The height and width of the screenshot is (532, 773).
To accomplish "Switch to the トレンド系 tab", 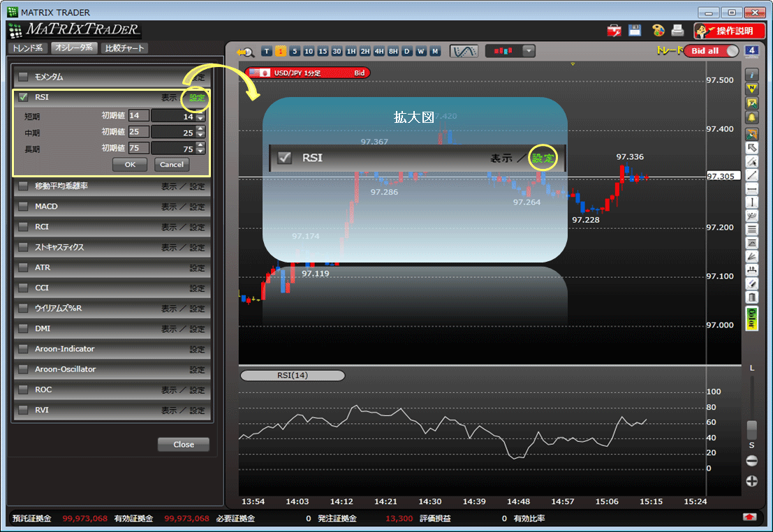I will point(28,48).
